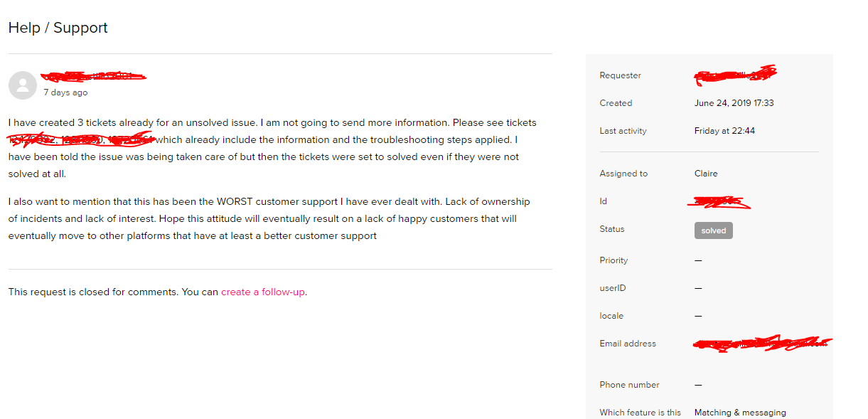
Task: Select the assignee name Claire
Action: pos(706,174)
